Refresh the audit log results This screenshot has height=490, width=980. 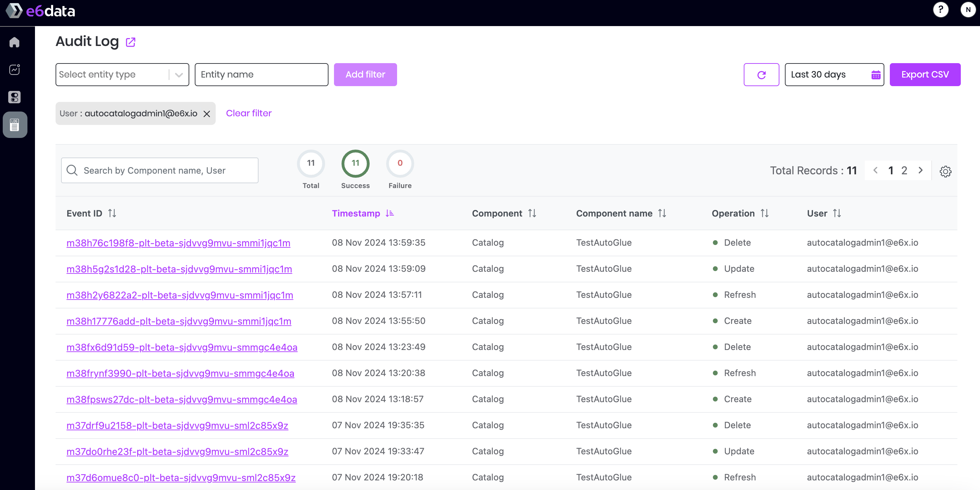761,74
